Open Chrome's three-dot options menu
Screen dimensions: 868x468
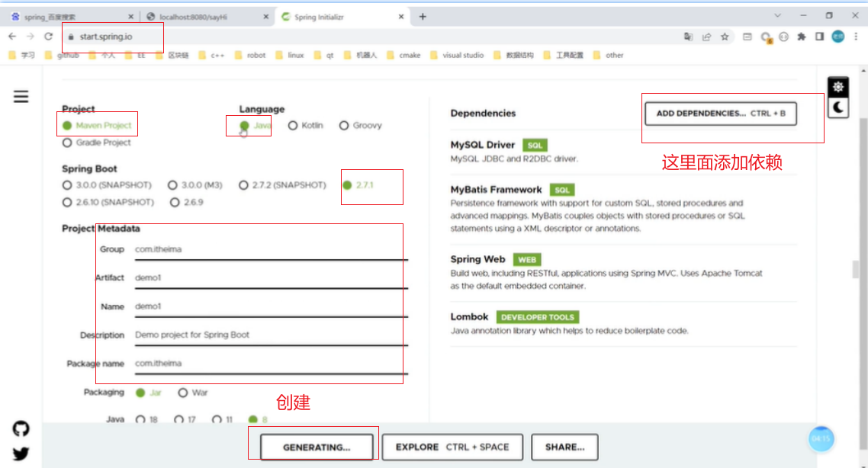(857, 36)
